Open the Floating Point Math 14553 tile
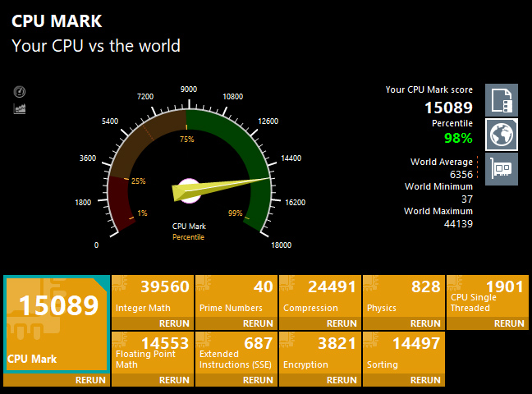Image resolution: width=532 pixels, height=394 pixels. [x=153, y=353]
